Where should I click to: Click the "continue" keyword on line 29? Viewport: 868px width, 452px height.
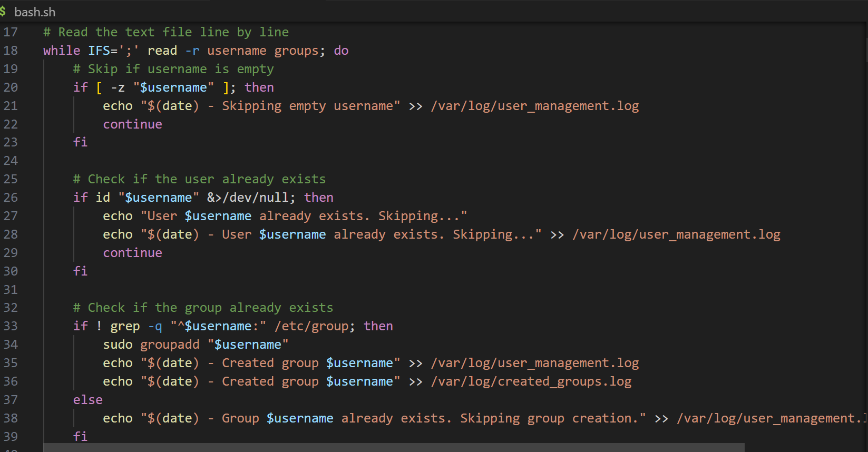[x=133, y=253]
